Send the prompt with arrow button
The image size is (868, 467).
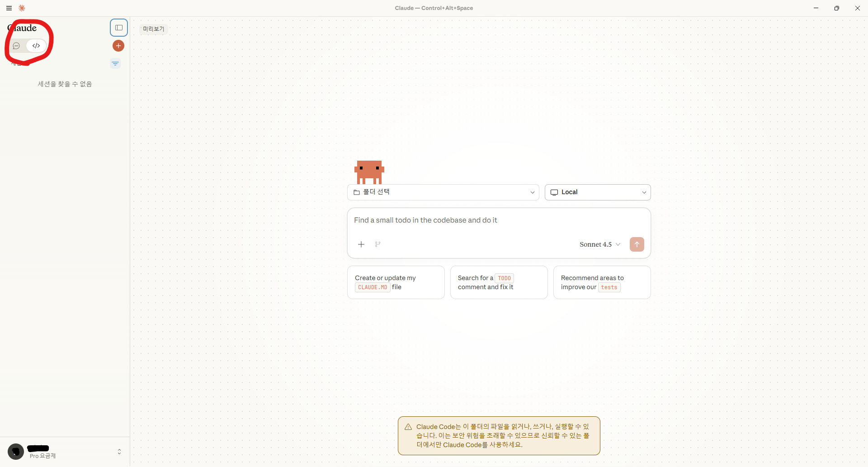coord(637,244)
